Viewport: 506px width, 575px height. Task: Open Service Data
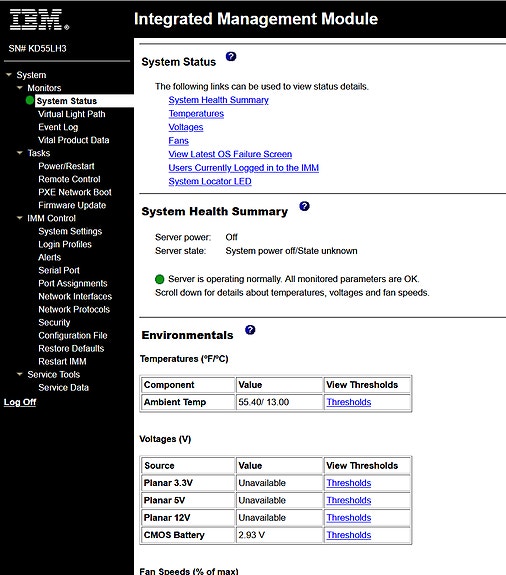click(x=63, y=388)
